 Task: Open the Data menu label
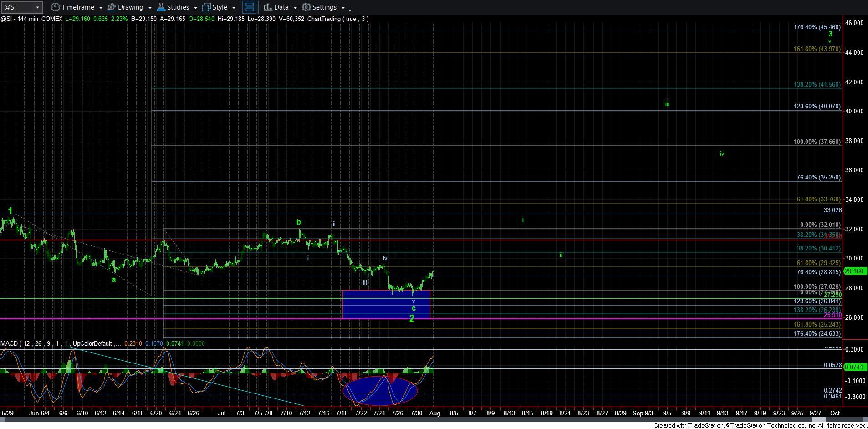(281, 7)
